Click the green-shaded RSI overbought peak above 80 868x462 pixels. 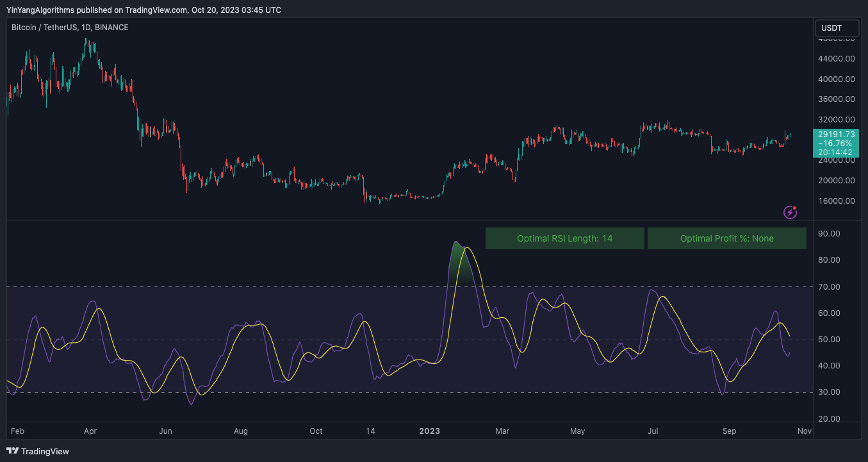pyautogui.click(x=459, y=264)
